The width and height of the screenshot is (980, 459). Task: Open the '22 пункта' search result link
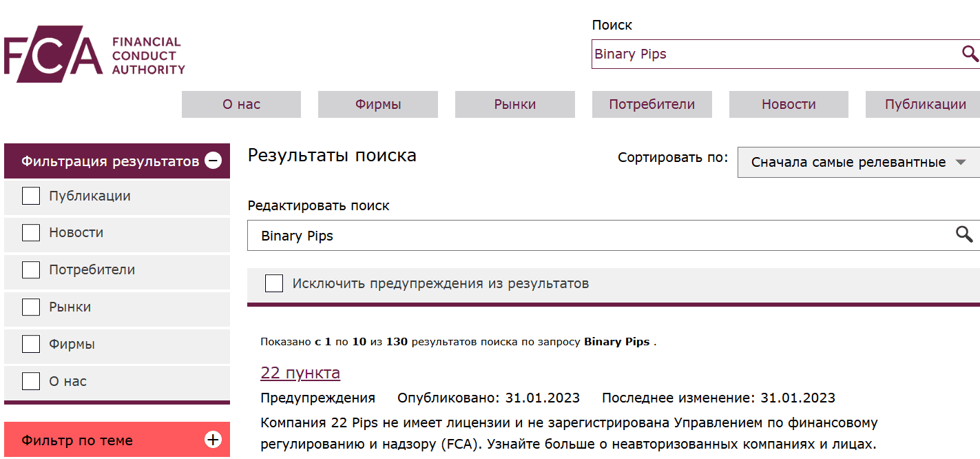coord(300,372)
